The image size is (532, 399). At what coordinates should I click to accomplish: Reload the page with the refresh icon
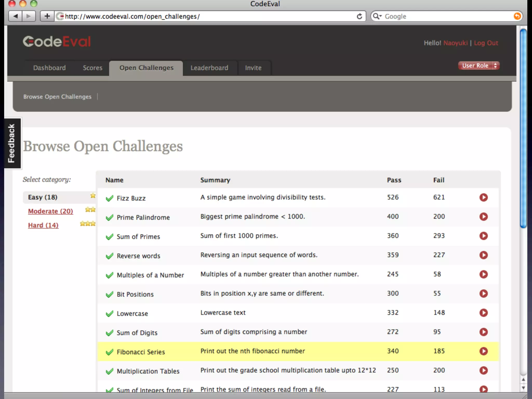tap(359, 16)
